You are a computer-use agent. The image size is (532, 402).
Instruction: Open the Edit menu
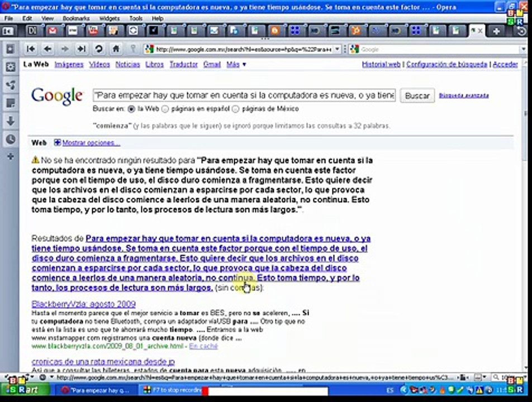pyautogui.click(x=27, y=18)
